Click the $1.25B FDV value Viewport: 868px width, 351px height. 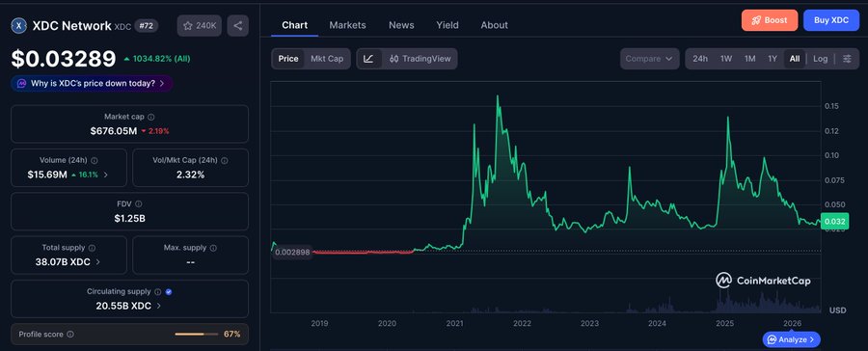(x=129, y=218)
